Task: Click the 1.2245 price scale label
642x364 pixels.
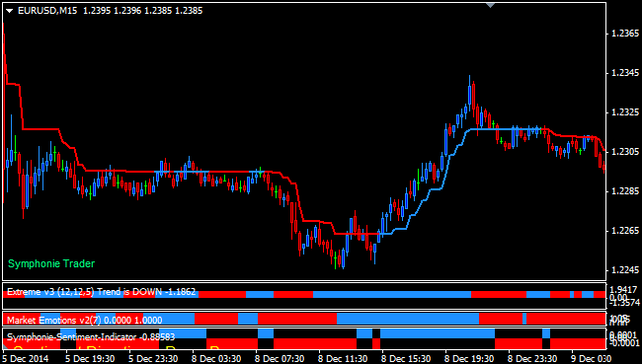Action: (x=625, y=270)
